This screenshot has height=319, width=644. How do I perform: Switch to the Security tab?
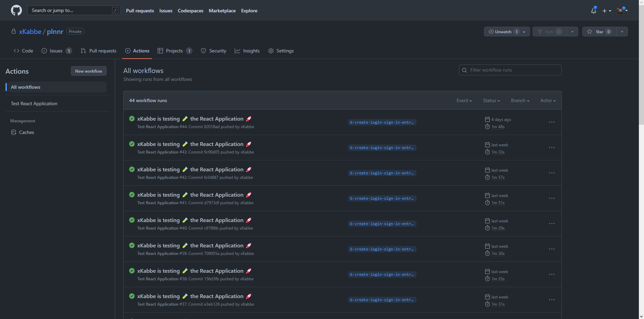(x=213, y=51)
